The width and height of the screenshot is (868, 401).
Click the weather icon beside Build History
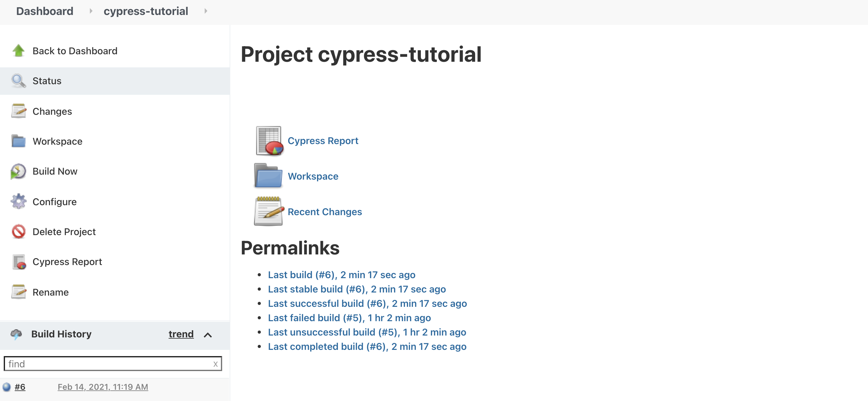[17, 334]
